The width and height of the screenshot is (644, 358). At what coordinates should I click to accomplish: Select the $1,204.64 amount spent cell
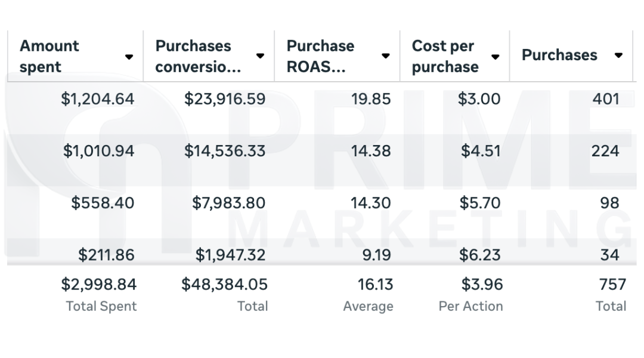(98, 98)
